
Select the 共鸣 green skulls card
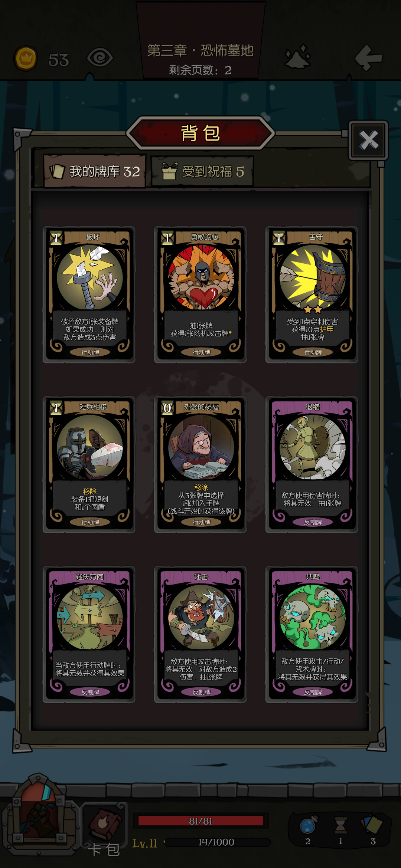tap(312, 634)
